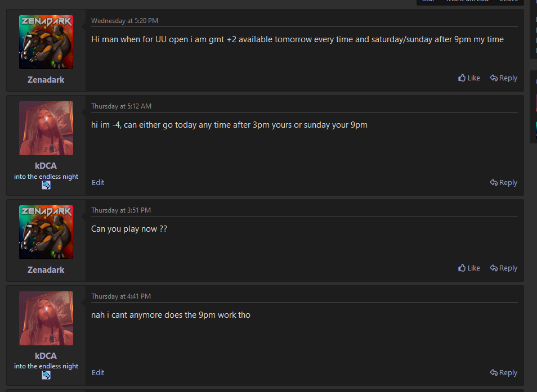Edit the Thursday 5:12 AM post
This screenshot has width=537, height=392.
[98, 183]
